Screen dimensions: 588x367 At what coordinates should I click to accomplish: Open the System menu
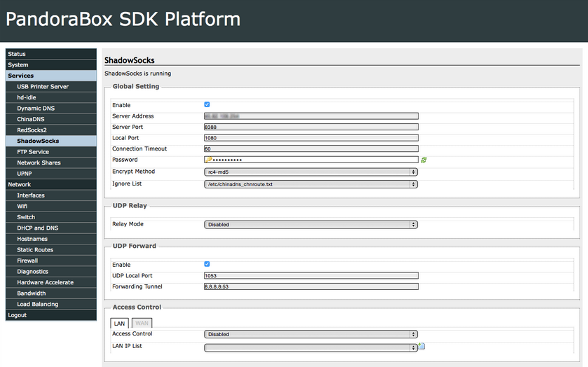51,64
